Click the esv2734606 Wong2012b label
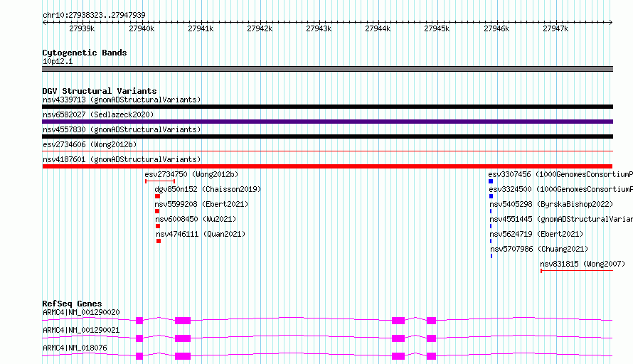Image resolution: width=633 pixels, height=364 pixels. pyautogui.click(x=90, y=144)
